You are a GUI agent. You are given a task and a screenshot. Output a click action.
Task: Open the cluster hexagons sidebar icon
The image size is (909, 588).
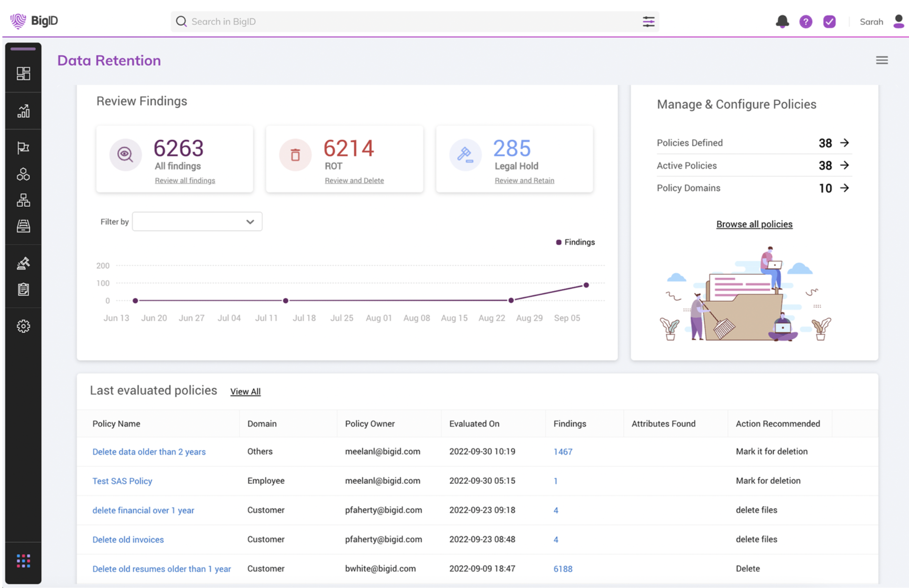pyautogui.click(x=23, y=174)
